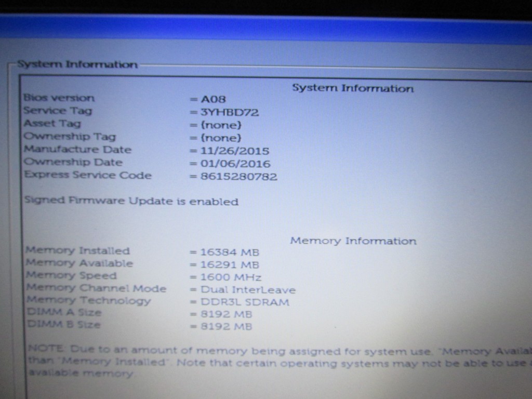This screenshot has height=399, width=532.
Task: Click the value DDR3L SDRAM
Action: pyautogui.click(x=245, y=302)
